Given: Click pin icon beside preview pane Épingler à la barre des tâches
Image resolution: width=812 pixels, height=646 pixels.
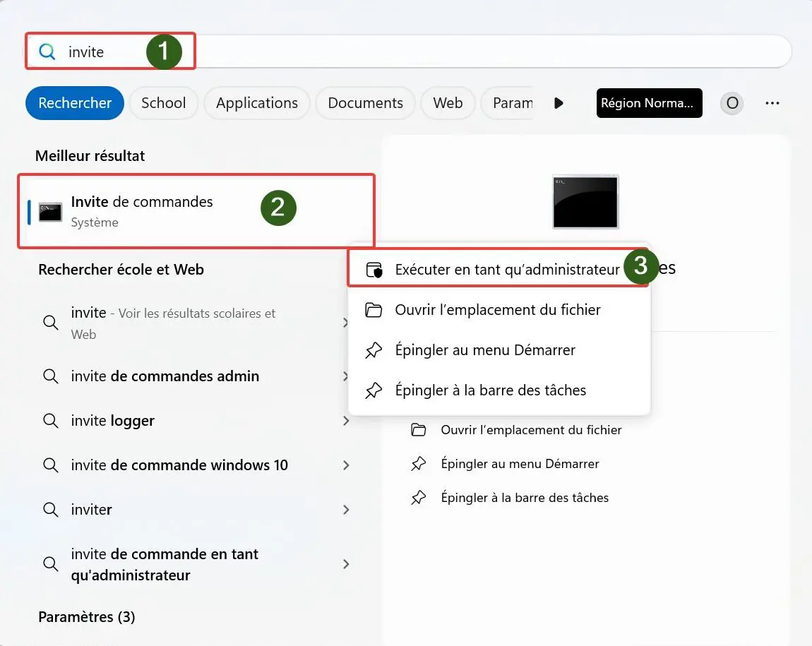Looking at the screenshot, I should (419, 498).
